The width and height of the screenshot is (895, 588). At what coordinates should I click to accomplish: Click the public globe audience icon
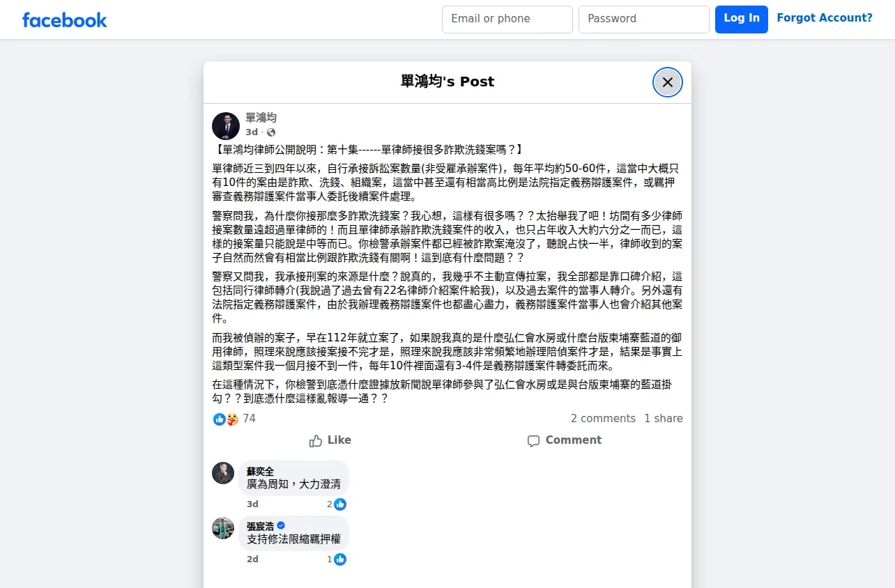(271, 132)
